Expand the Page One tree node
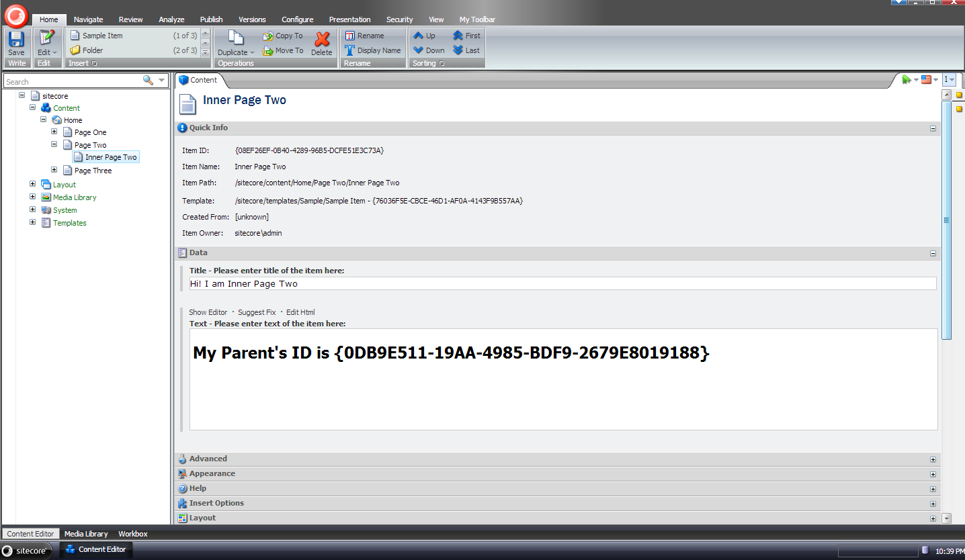965x560 pixels. point(54,132)
